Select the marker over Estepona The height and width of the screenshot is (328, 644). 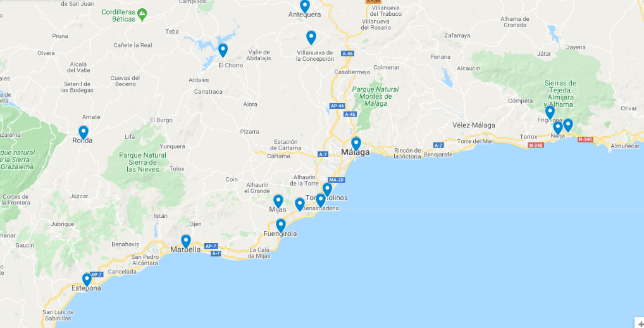tap(87, 279)
